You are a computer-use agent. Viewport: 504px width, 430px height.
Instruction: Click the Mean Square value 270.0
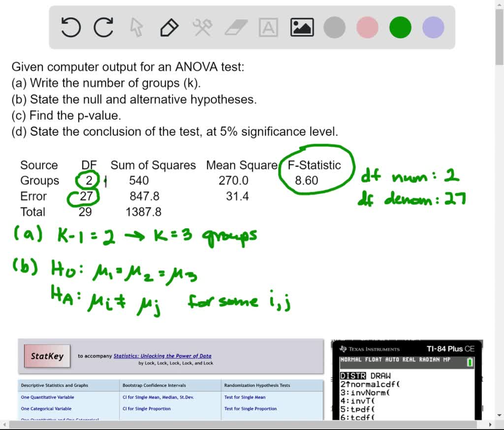coord(233,181)
